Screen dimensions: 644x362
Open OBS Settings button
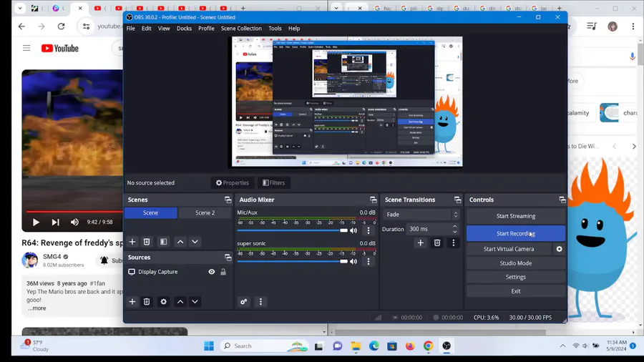(516, 277)
